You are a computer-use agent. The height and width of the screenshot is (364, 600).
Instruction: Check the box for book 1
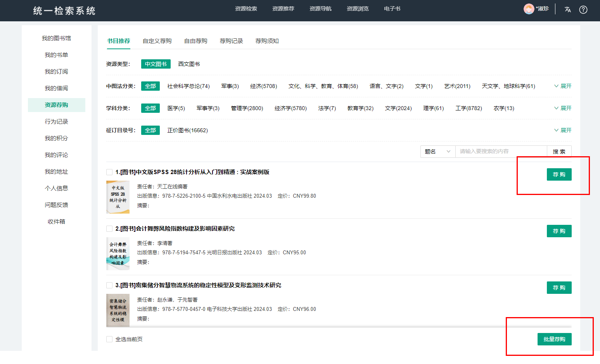coord(109,172)
